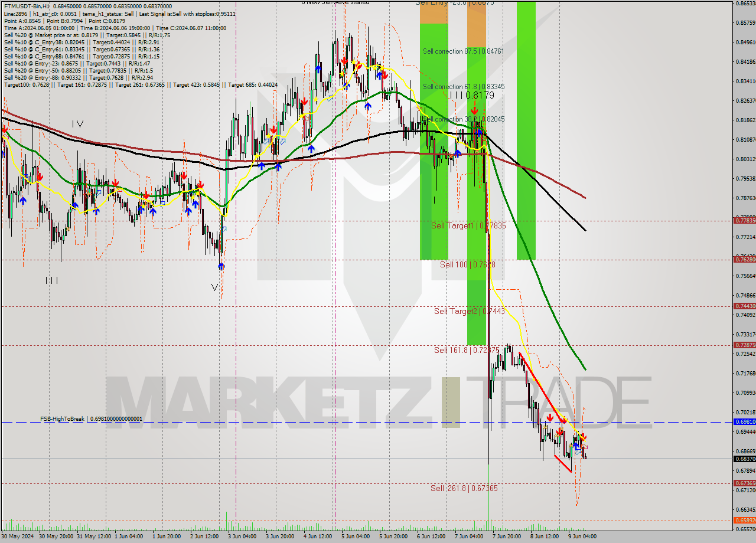Click the 9 Jun 04:00 time label
This screenshot has width=756, height=543.
click(583, 537)
